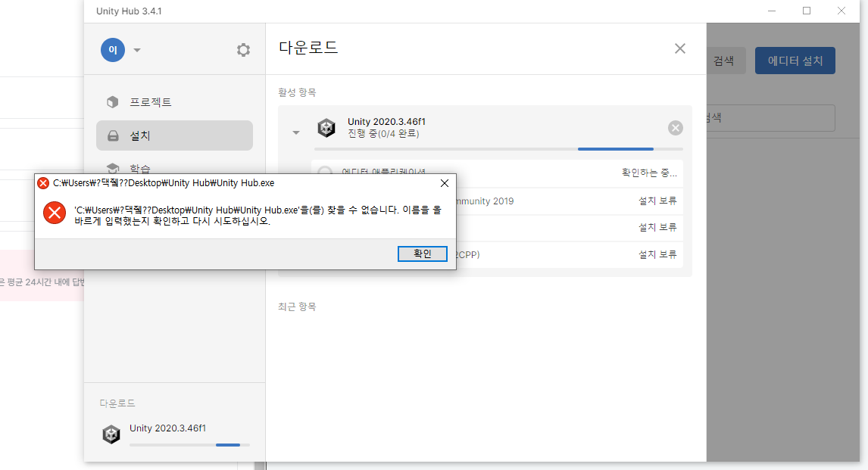Click the error dialog title bar icon
This screenshot has height=470, width=868.
pos(43,183)
